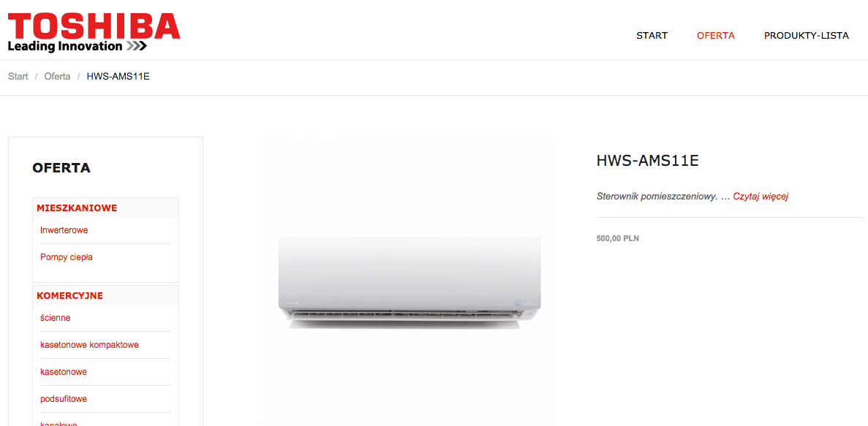Click the Toshiba logo
The image size is (868, 426).
(94, 33)
